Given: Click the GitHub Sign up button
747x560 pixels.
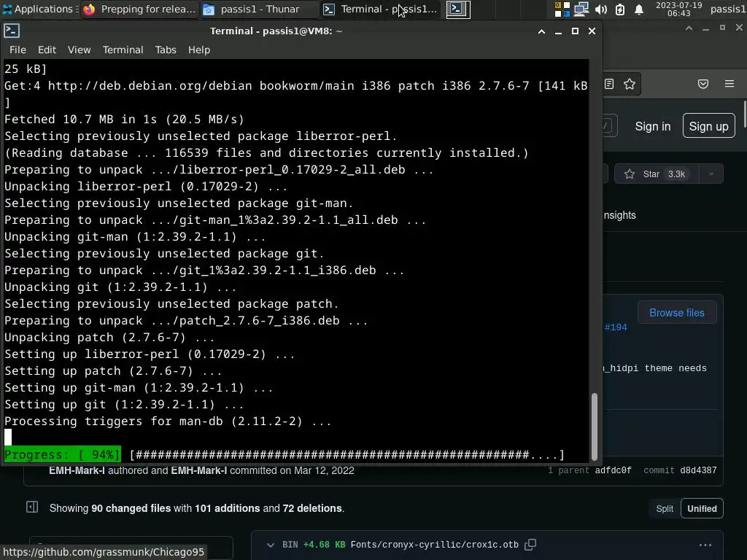Looking at the screenshot, I should click(708, 125).
